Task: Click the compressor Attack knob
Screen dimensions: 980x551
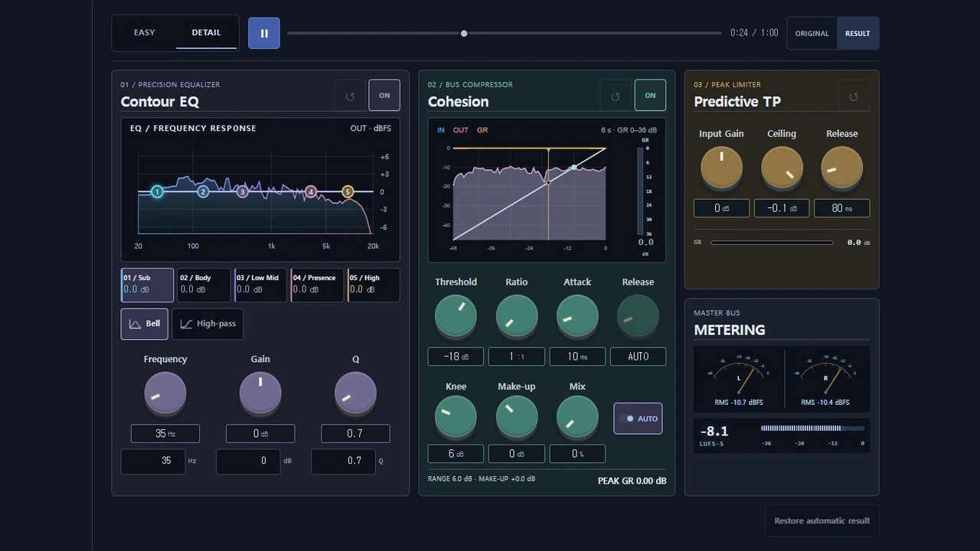Action: (577, 316)
